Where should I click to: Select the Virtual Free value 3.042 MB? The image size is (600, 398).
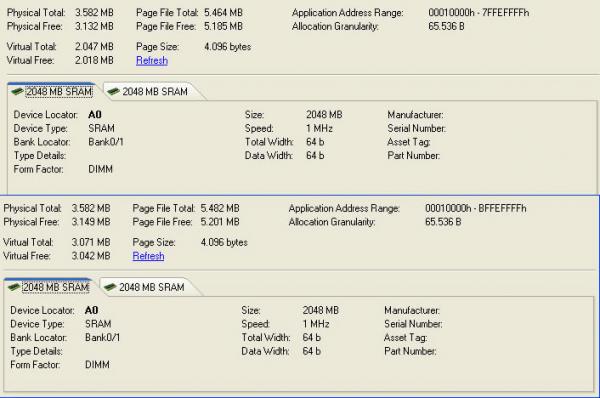[x=91, y=256]
